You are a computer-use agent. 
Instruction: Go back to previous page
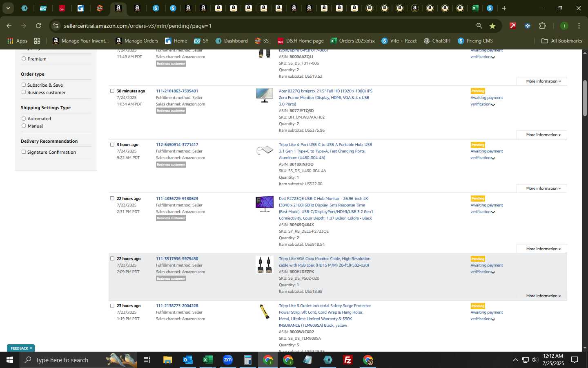click(x=9, y=26)
